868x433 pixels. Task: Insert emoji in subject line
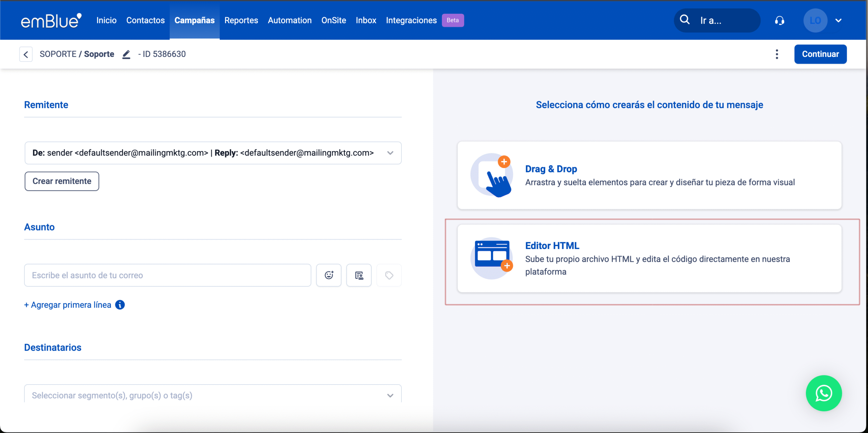329,275
